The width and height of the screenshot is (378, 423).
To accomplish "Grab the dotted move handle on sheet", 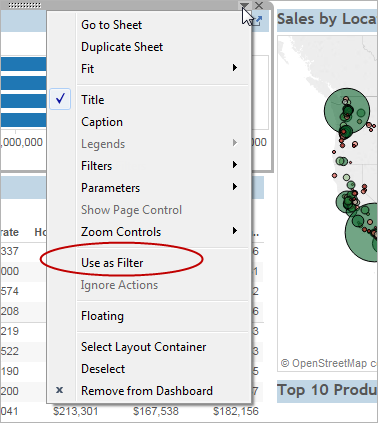I will point(25,5).
